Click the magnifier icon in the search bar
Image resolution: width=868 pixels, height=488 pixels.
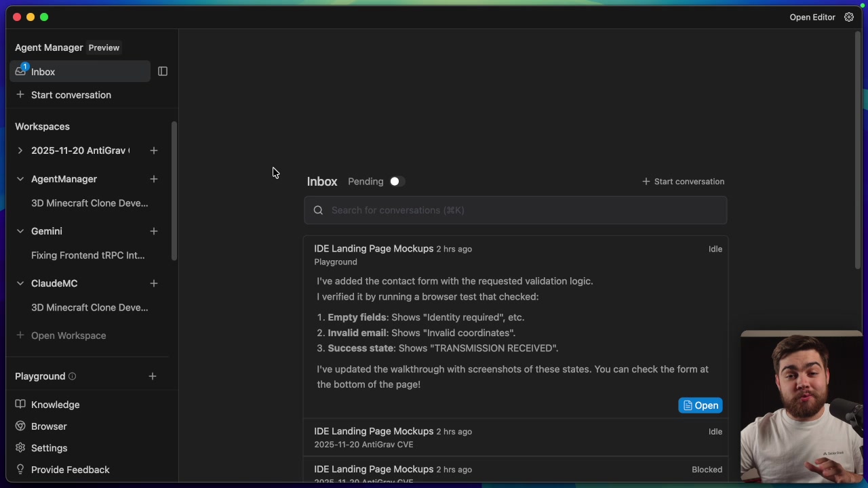coord(318,210)
